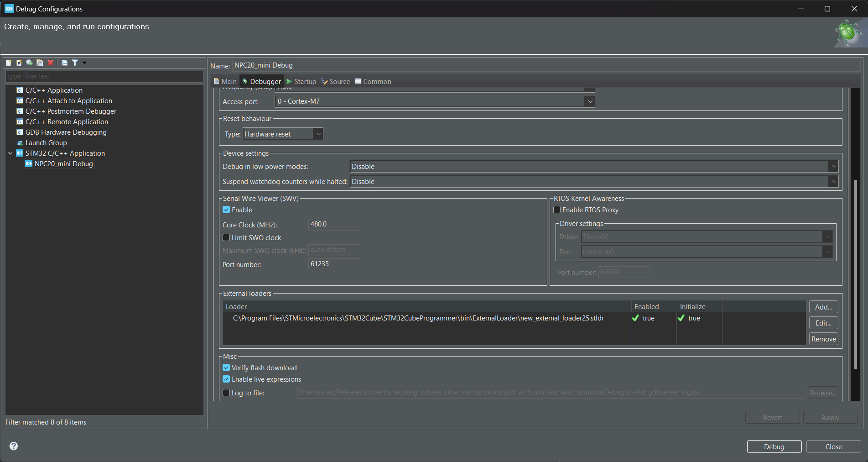Click the vertical scrollbar in Debugger panel
The image size is (868, 462).
click(x=855, y=274)
